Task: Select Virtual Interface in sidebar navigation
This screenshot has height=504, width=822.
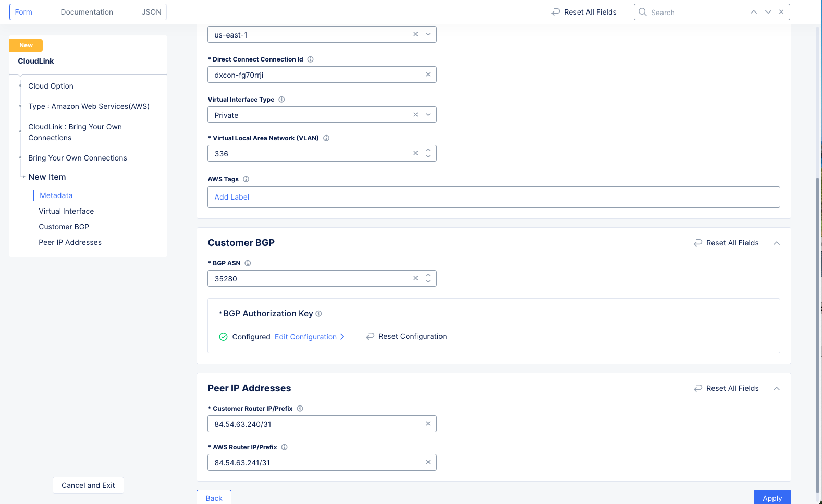Action: [66, 211]
